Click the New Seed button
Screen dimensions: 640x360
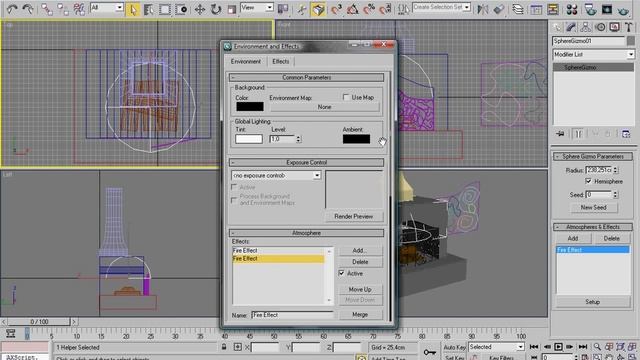[593, 207]
